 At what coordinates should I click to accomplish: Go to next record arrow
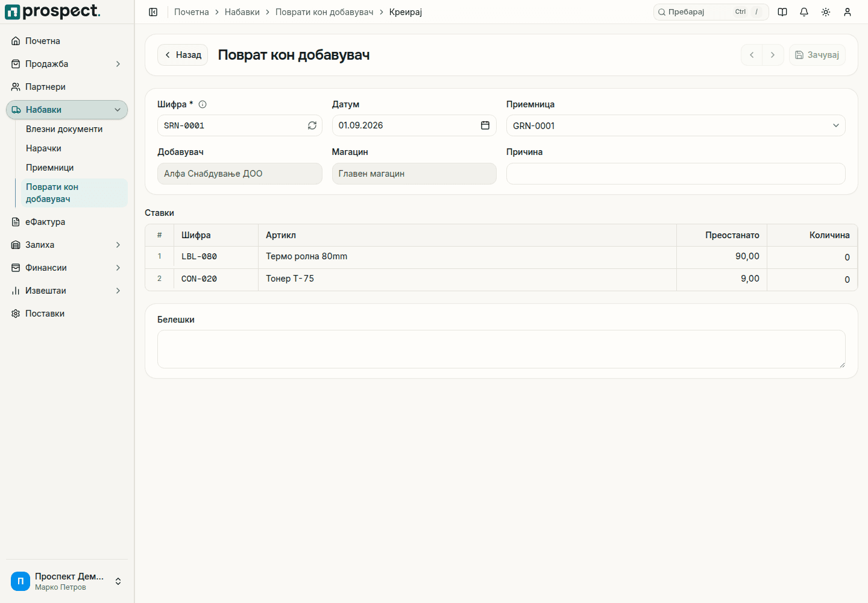coord(773,55)
